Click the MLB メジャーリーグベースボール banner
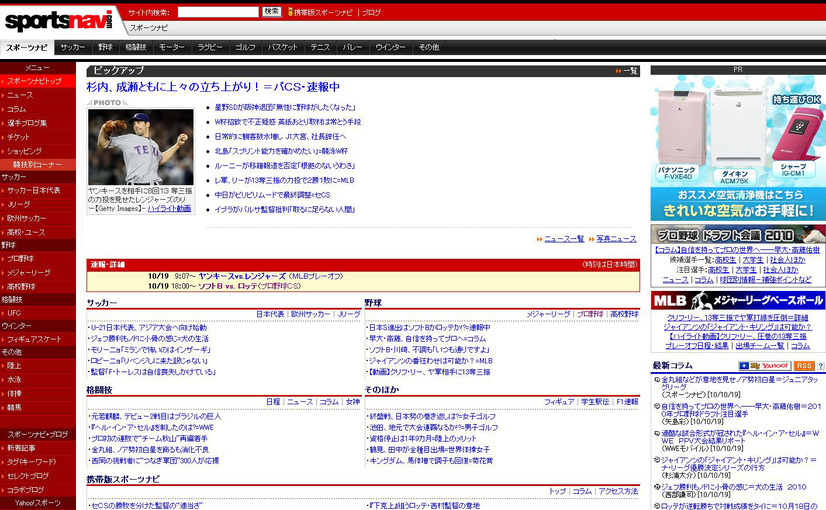826x510 pixels. 738,300
